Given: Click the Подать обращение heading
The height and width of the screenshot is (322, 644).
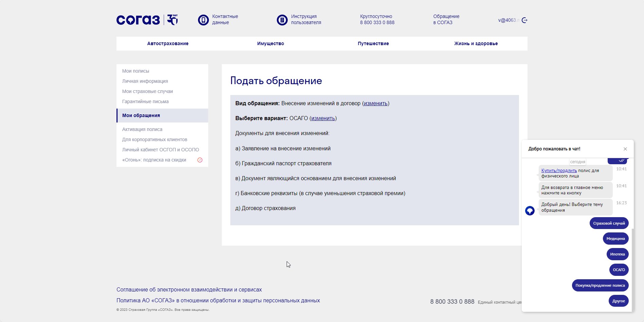Looking at the screenshot, I should pos(276,81).
